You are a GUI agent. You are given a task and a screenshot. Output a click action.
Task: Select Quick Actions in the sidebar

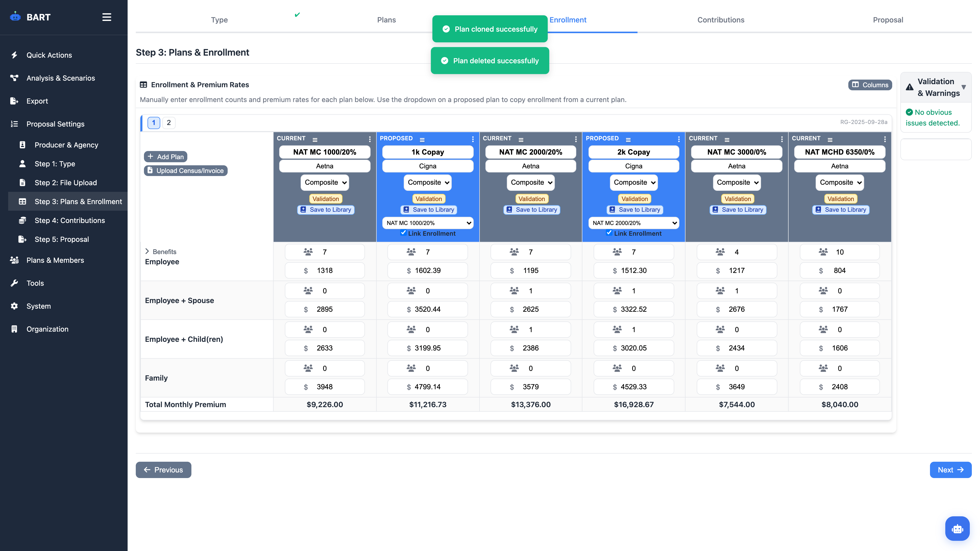[49, 55]
